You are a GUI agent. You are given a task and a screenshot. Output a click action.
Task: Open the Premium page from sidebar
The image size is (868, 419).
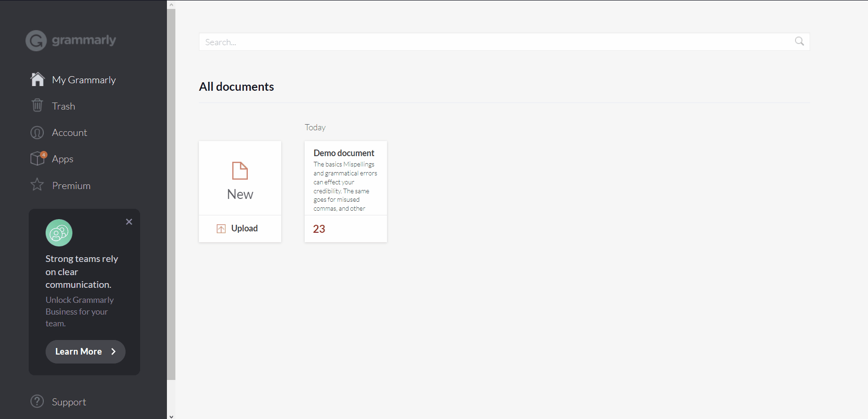click(x=71, y=186)
